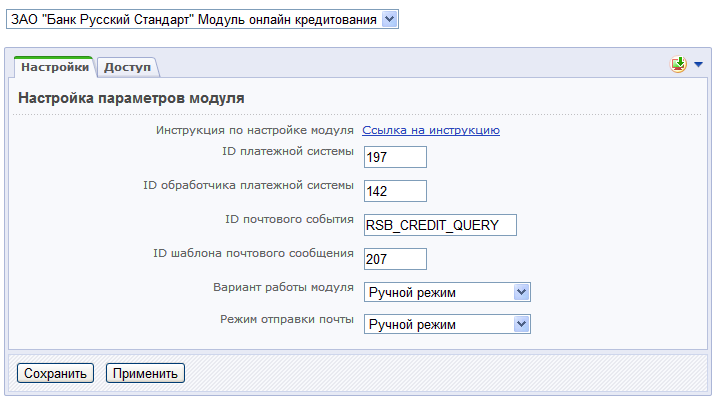Open the blue triangle menu beside download icon
The image size is (715, 399).
click(698, 65)
